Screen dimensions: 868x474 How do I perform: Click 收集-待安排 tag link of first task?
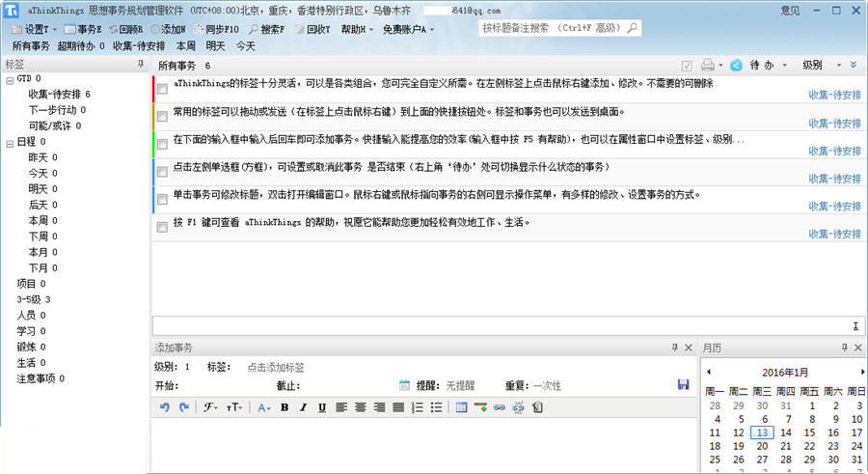[835, 95]
